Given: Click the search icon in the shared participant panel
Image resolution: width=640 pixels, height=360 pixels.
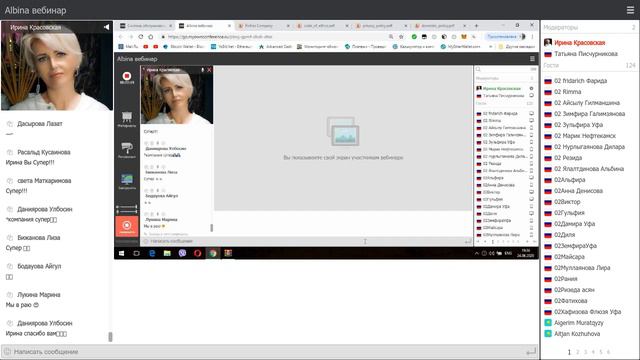Looking at the screenshot, I should [478, 69].
